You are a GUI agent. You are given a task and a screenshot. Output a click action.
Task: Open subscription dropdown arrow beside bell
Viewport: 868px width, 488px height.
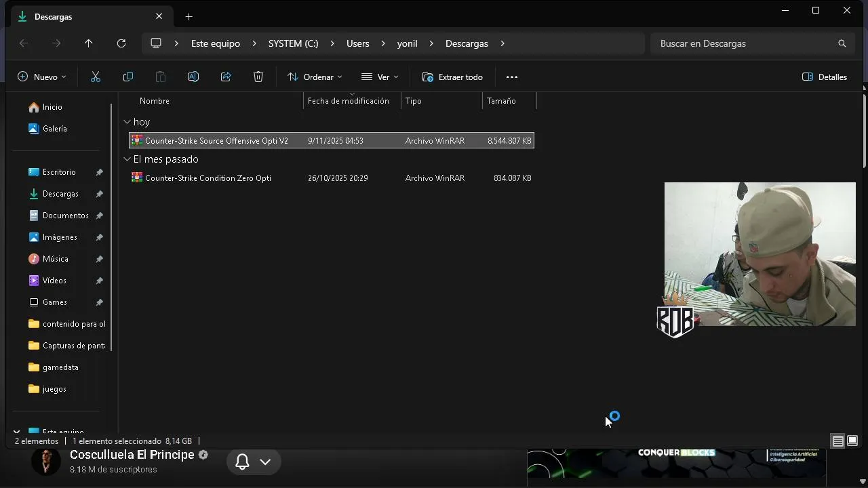[265, 462]
